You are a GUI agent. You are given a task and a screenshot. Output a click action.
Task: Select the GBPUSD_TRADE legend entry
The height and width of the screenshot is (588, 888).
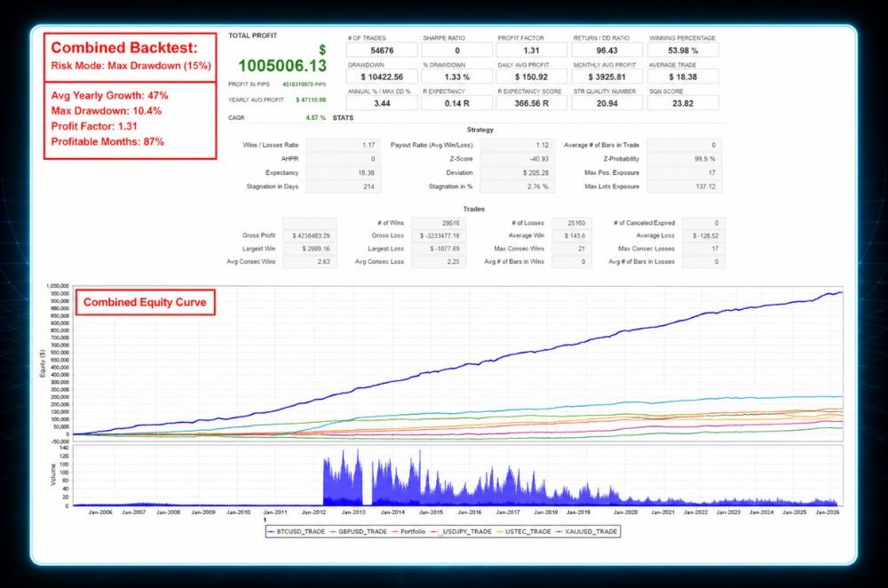pos(358,531)
